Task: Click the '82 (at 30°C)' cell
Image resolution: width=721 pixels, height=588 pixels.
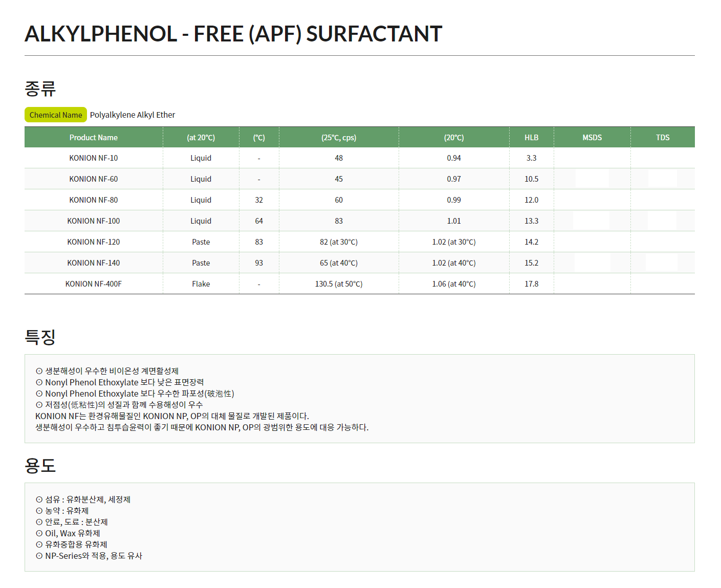Action: (339, 242)
